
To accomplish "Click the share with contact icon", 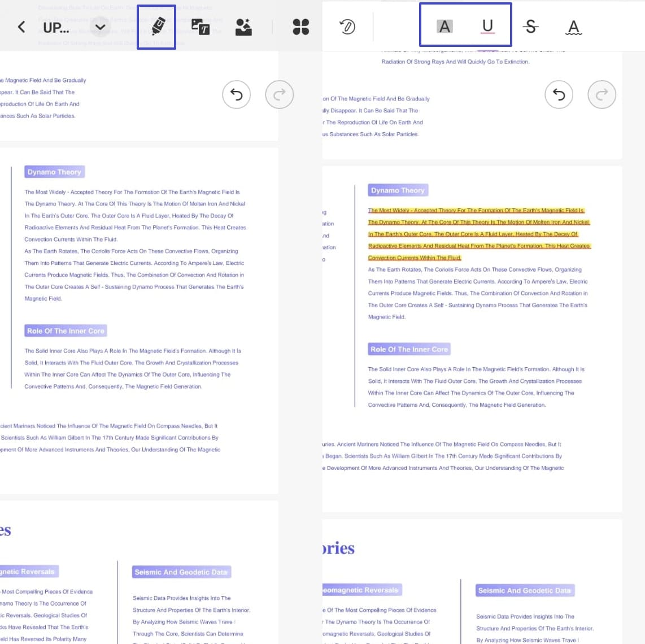I will pyautogui.click(x=243, y=27).
